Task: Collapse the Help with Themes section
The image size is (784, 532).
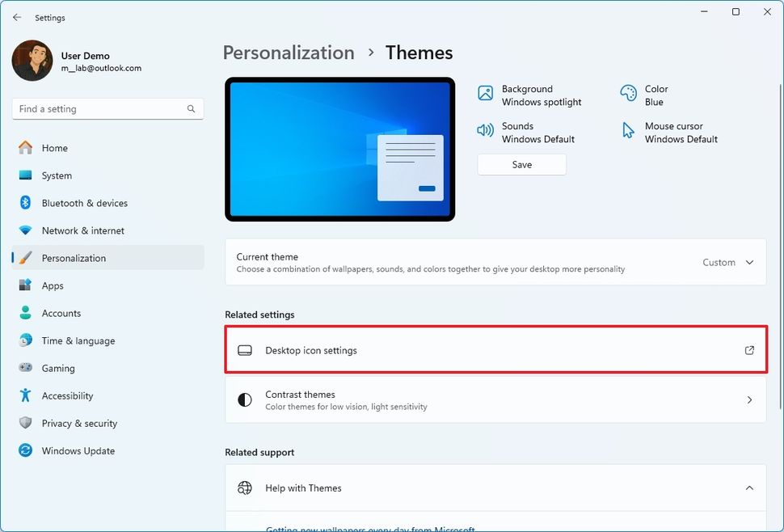Action: point(748,488)
